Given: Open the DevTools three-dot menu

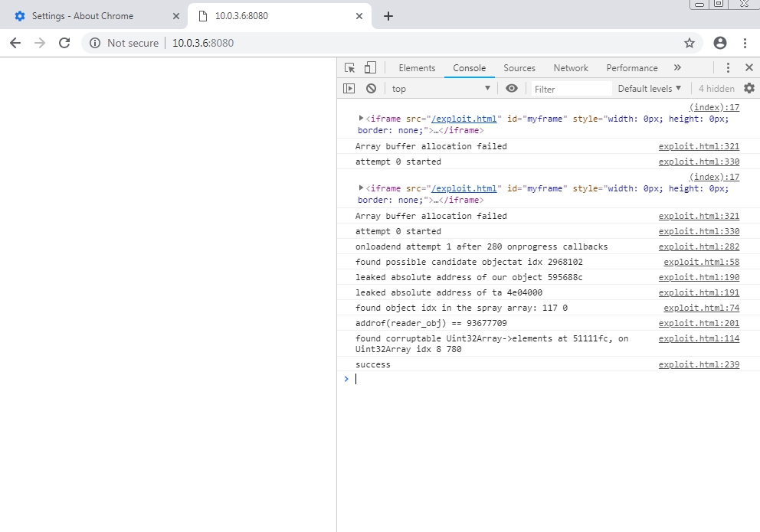Looking at the screenshot, I should click(728, 67).
